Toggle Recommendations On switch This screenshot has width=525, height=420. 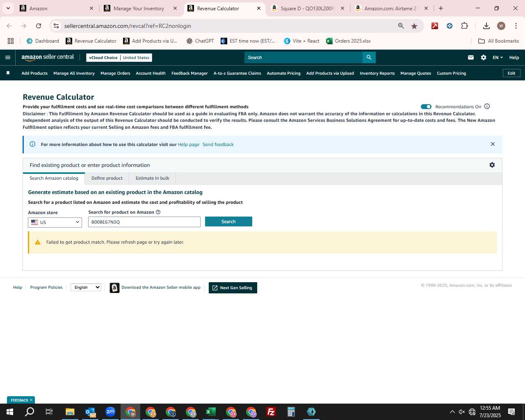[426, 107]
